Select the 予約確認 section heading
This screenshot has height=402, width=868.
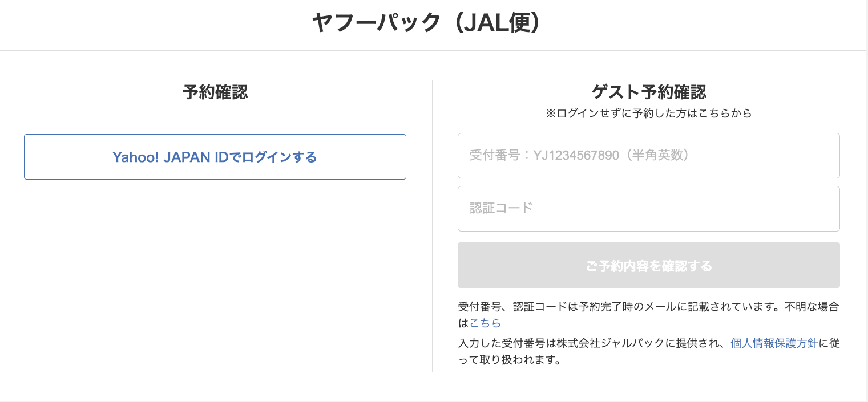click(215, 92)
